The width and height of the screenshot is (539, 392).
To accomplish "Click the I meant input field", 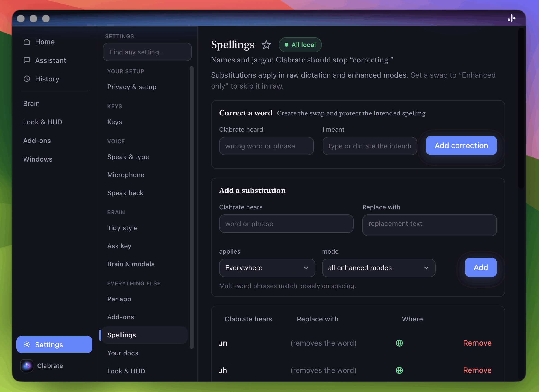I will pos(370,146).
